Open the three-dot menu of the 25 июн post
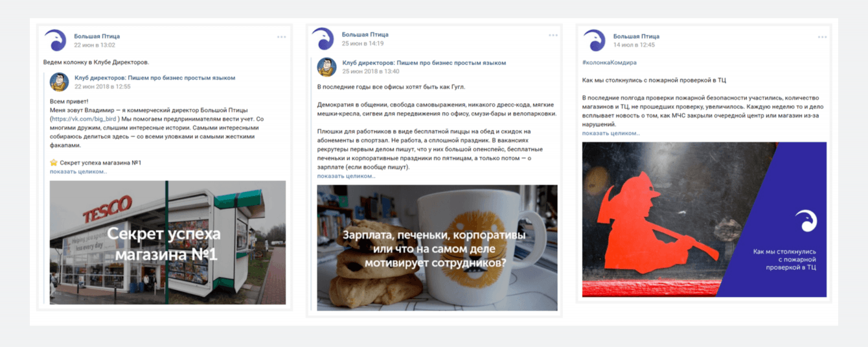868x347 pixels. (x=553, y=35)
